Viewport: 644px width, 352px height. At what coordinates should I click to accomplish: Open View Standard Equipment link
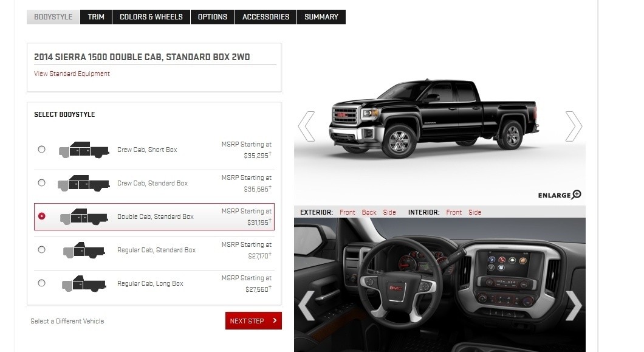(72, 74)
